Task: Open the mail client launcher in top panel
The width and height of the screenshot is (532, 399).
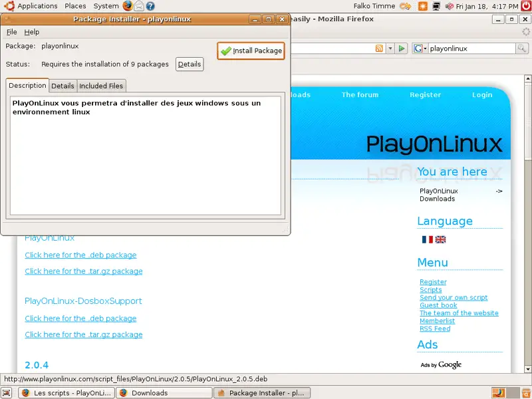Action: click(139, 6)
